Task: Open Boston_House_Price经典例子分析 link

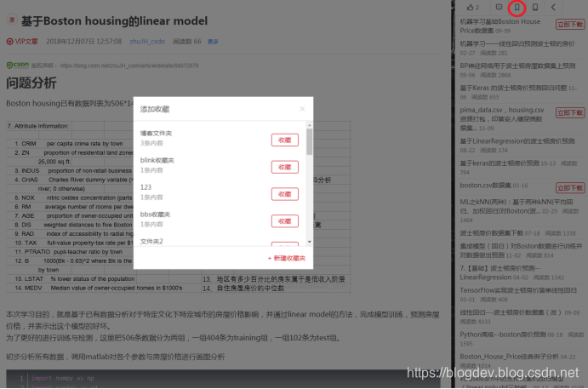Action: [x=509, y=357]
